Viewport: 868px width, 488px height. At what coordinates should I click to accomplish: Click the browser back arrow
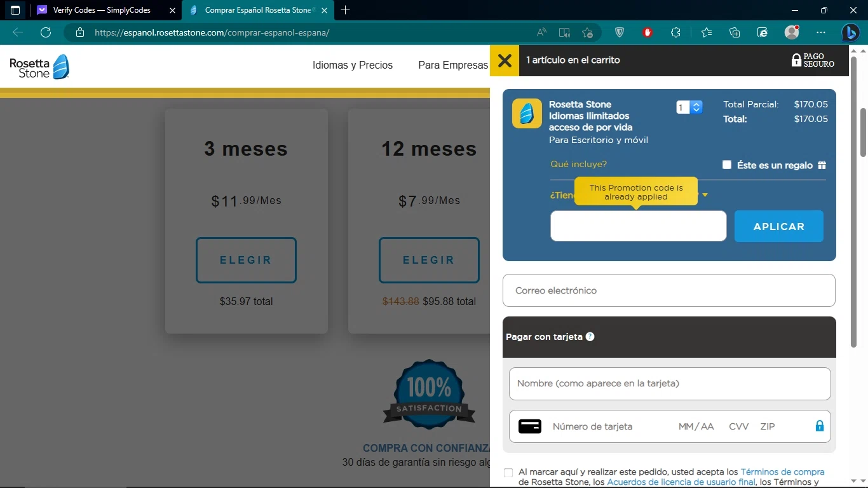tap(18, 32)
